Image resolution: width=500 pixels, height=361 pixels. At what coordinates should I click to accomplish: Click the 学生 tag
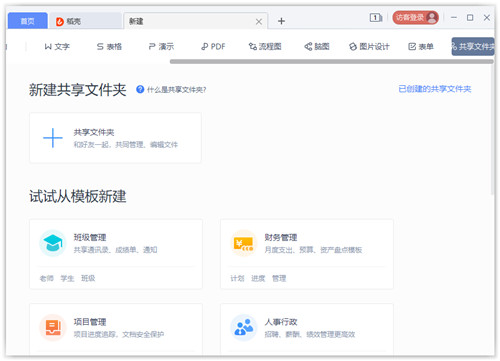tap(67, 278)
